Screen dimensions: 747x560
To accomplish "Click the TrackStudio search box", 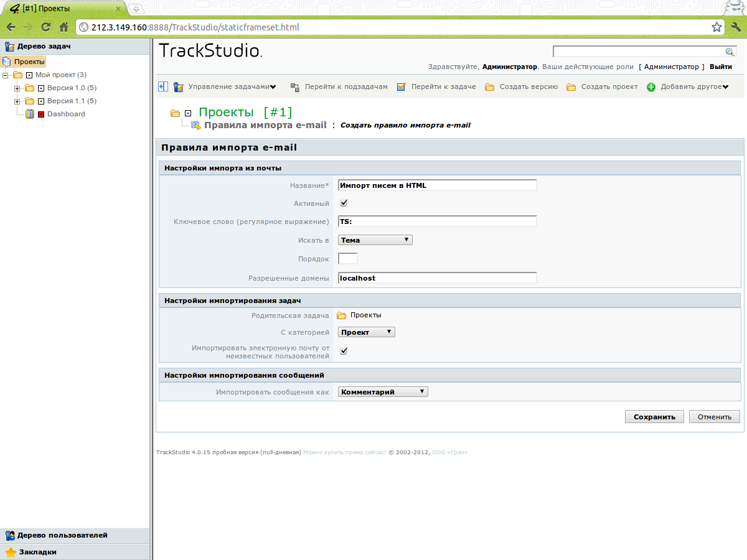I will point(639,52).
